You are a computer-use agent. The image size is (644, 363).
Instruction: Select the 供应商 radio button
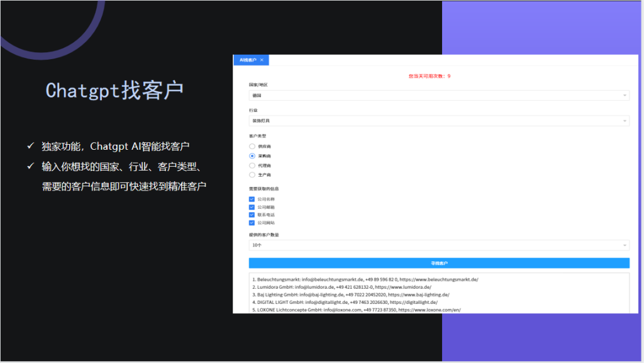[x=252, y=146]
